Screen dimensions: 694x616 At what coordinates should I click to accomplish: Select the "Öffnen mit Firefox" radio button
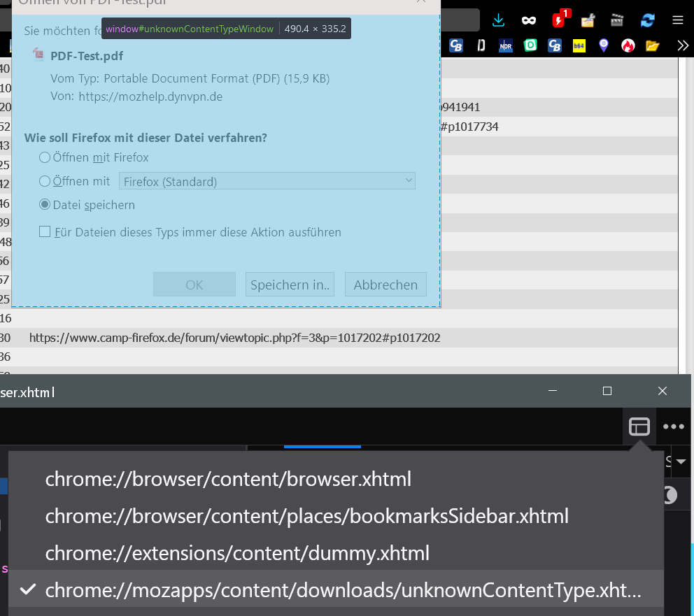pos(45,157)
